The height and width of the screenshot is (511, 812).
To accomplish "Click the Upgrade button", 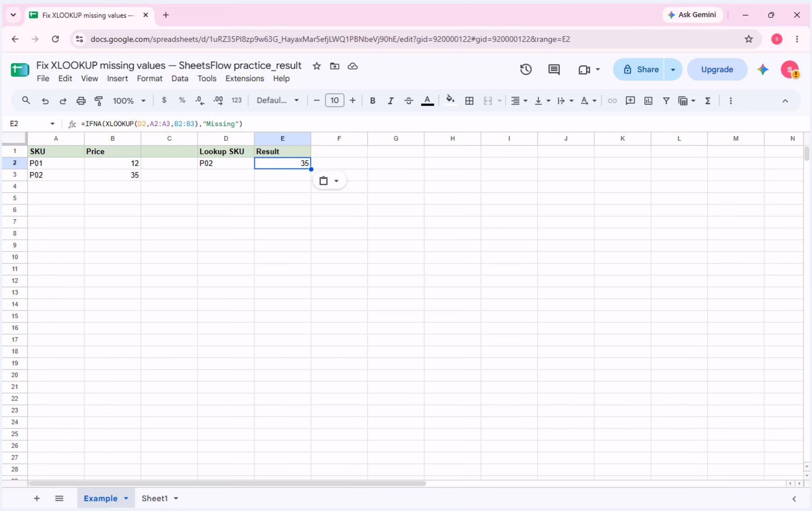I will pyautogui.click(x=717, y=70).
